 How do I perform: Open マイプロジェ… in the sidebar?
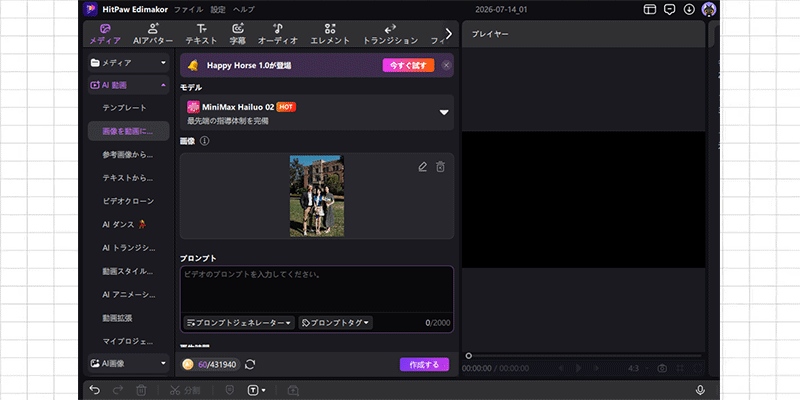tap(128, 341)
